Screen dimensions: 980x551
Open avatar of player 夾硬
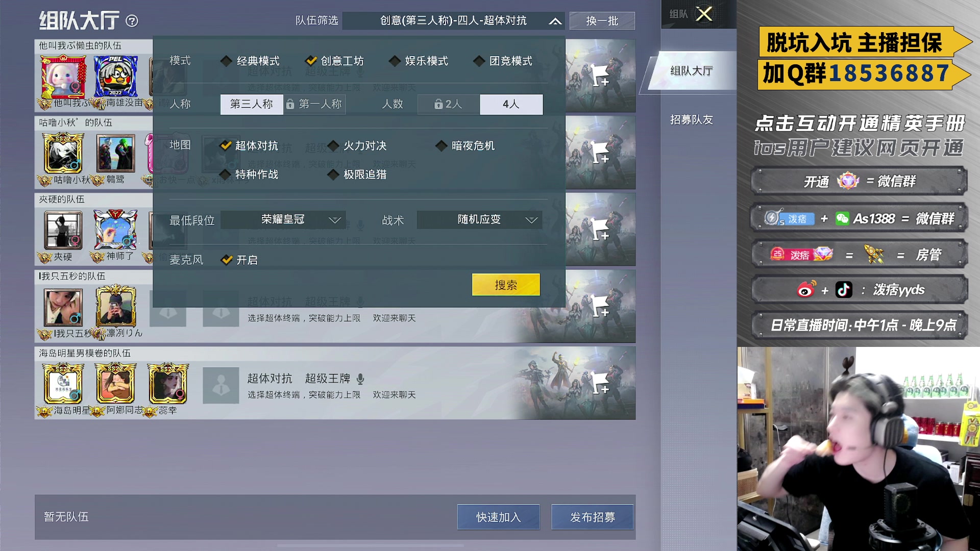coord(63,230)
